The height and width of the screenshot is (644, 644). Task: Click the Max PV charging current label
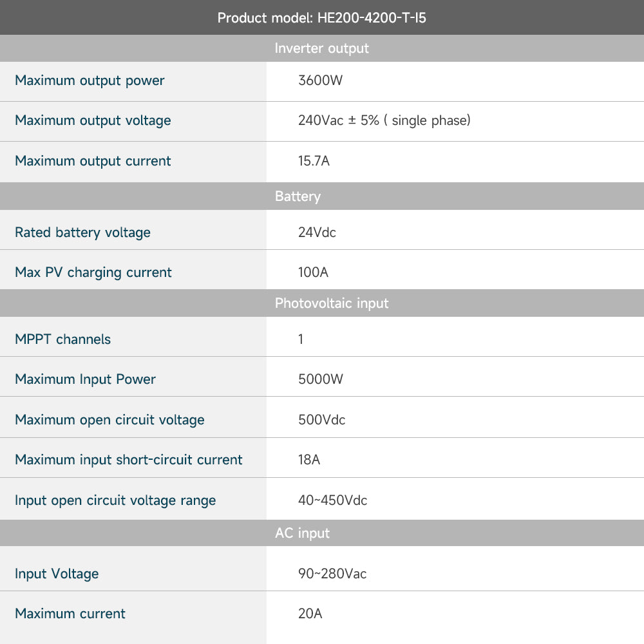(93, 272)
